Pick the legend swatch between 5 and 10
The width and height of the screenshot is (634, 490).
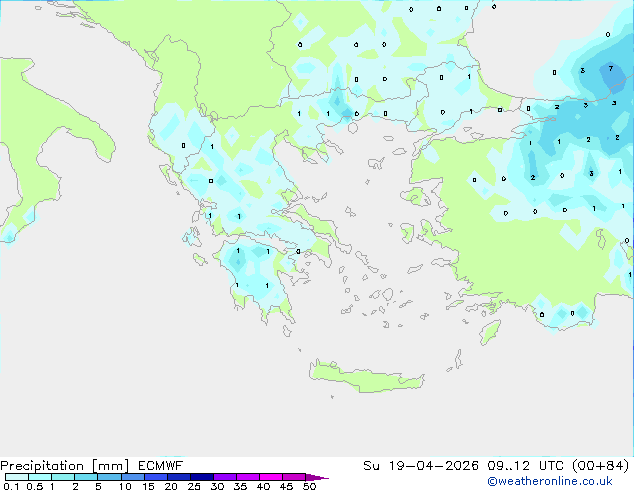coord(109,477)
